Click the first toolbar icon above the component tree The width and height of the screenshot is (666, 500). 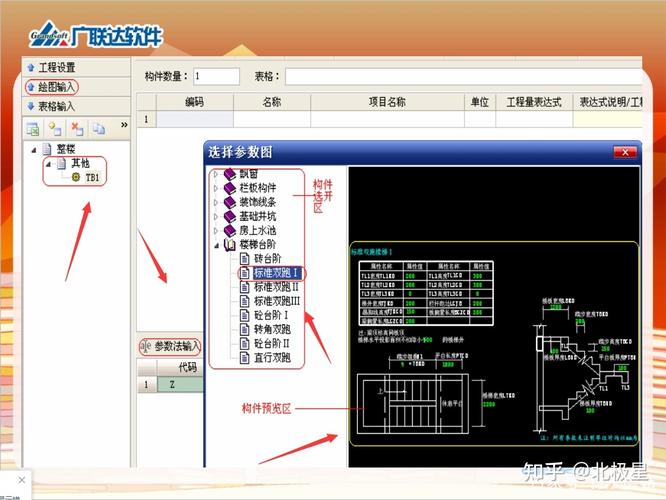pyautogui.click(x=33, y=128)
